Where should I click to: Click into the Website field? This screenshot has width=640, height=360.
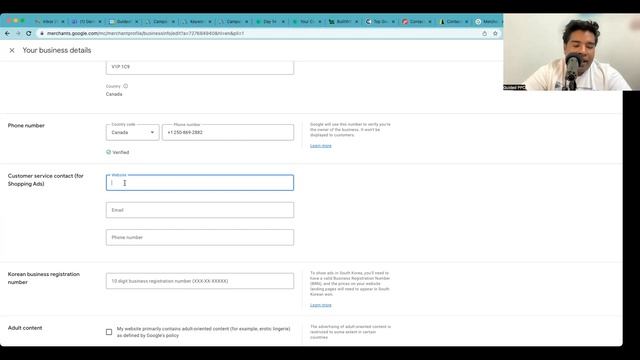pos(200,183)
